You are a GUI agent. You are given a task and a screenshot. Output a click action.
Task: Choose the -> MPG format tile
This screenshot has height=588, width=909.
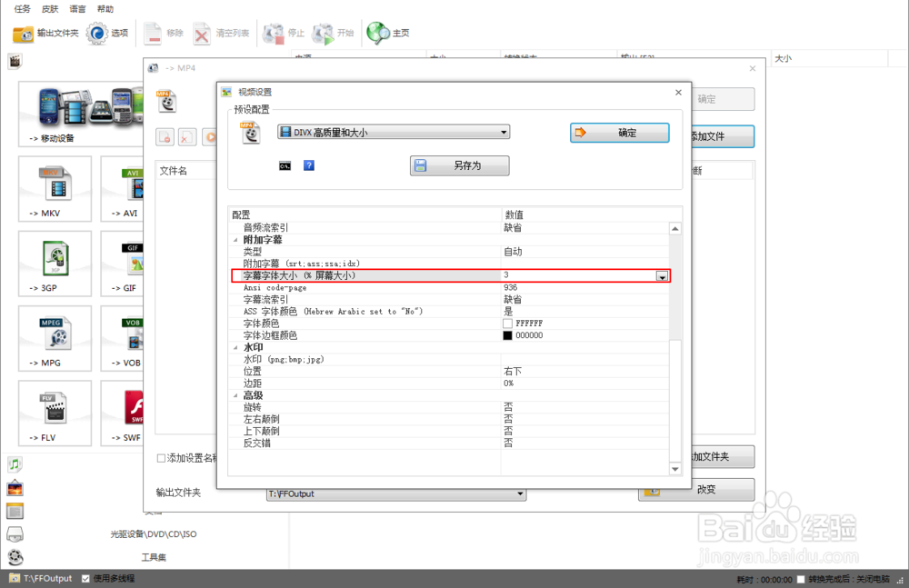[55, 339]
